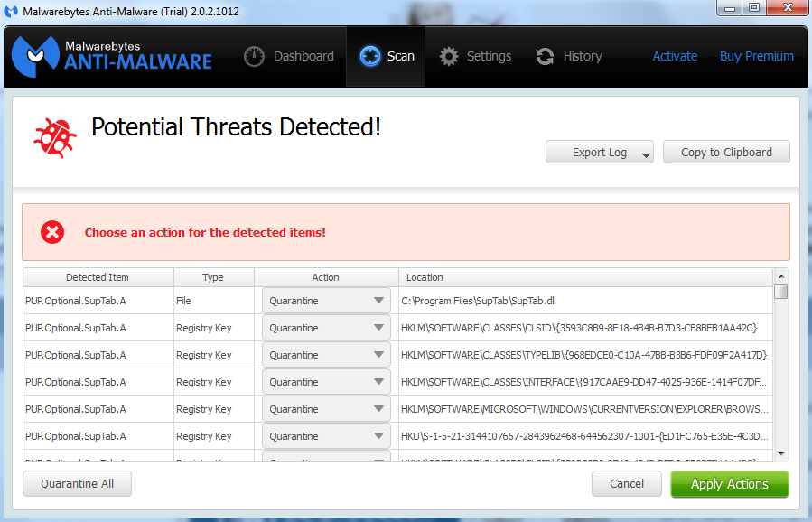The image size is (812, 522).
Task: Click the green Apply Actions button
Action: coord(730,484)
